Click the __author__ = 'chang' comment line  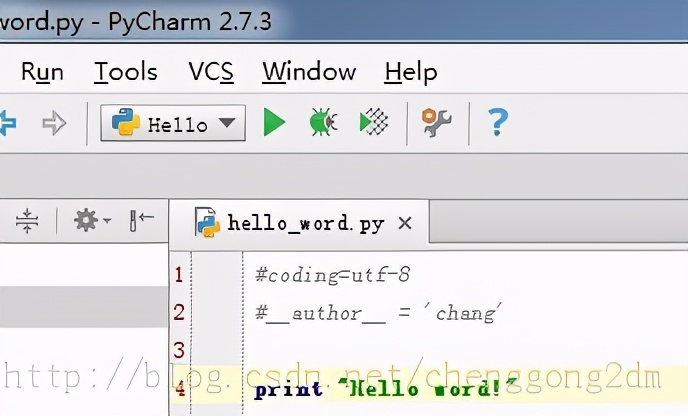(378, 313)
